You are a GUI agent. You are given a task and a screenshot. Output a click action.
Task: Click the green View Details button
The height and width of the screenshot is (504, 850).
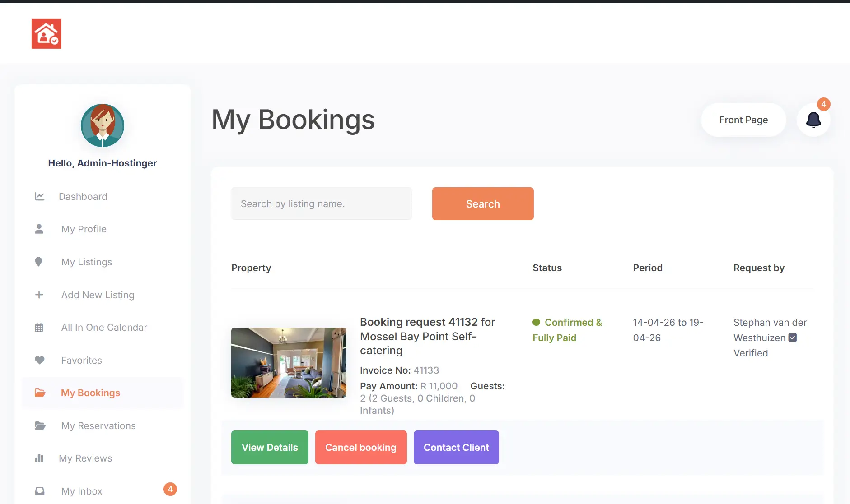270,447
